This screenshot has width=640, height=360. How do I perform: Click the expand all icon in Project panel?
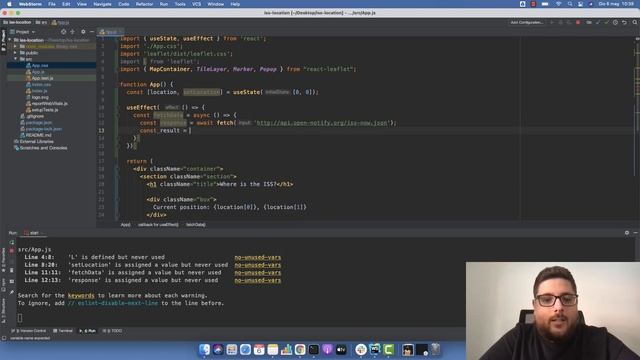(x=72, y=31)
